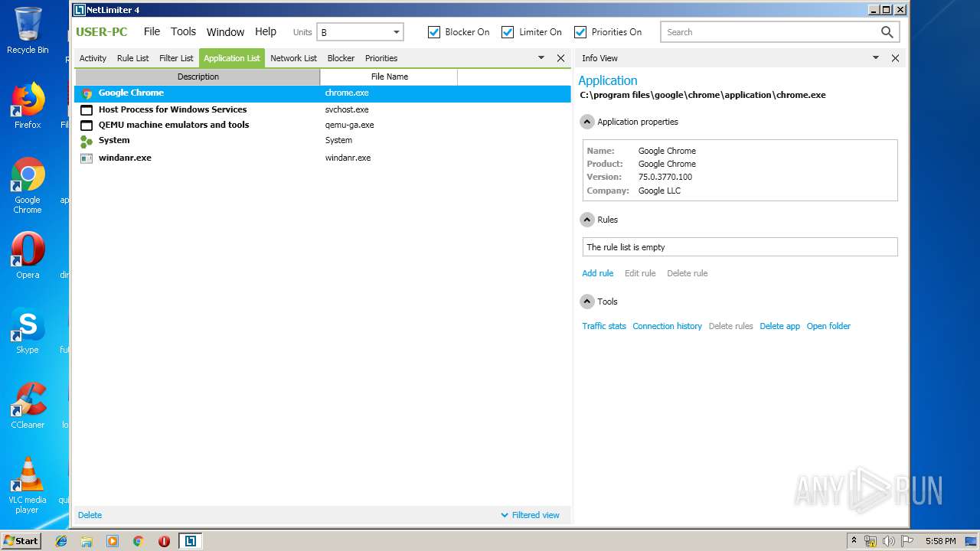Click the NetLimiter taskbar button

[190, 541]
